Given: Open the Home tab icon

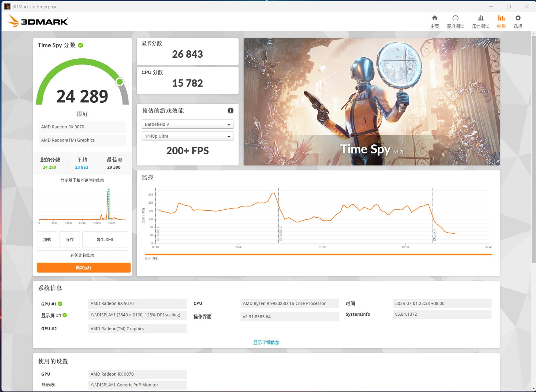Looking at the screenshot, I should tap(434, 18).
